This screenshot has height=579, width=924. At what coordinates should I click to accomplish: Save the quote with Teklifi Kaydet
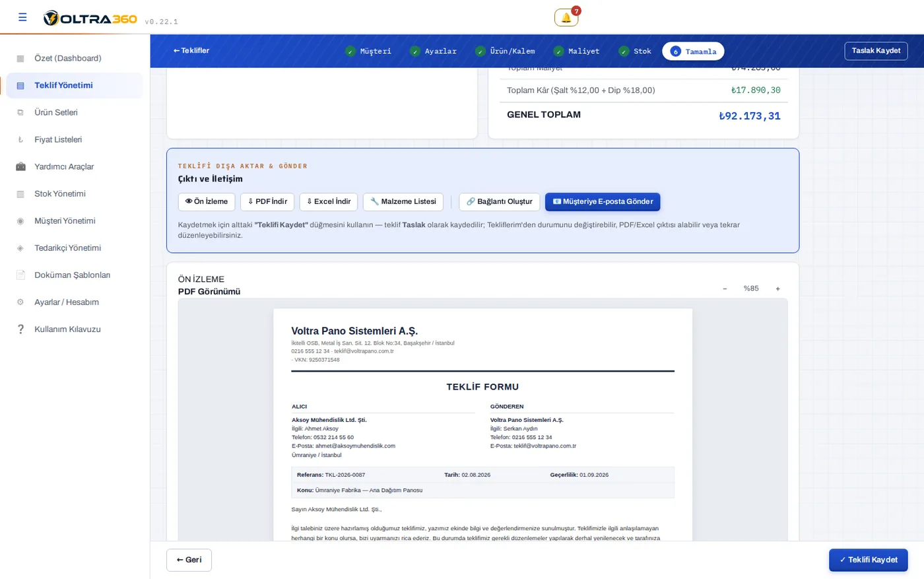pos(869,560)
